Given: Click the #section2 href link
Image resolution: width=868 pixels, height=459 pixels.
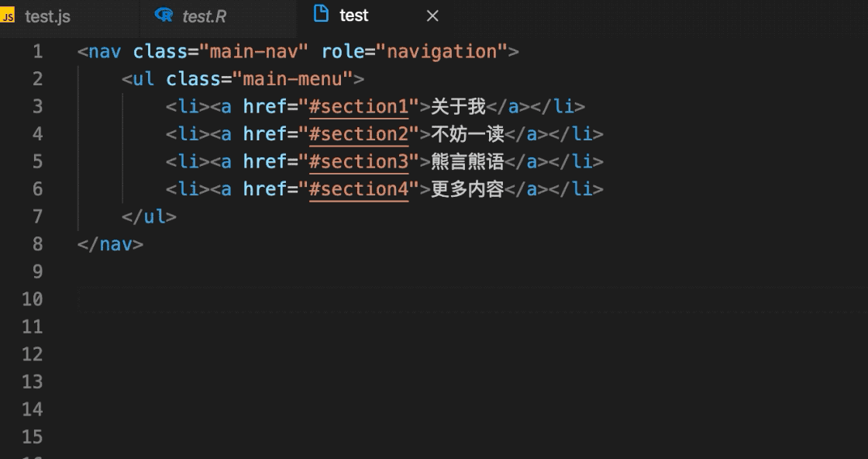Looking at the screenshot, I should pos(358,134).
